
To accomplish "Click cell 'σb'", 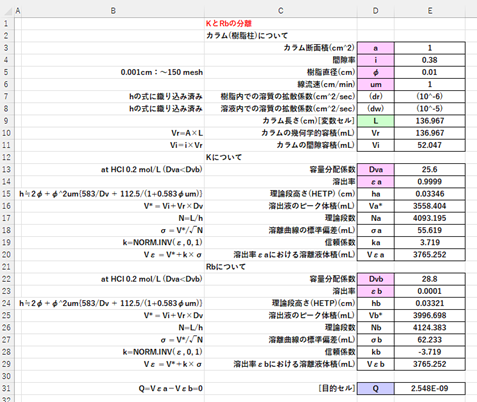I will point(376,340).
